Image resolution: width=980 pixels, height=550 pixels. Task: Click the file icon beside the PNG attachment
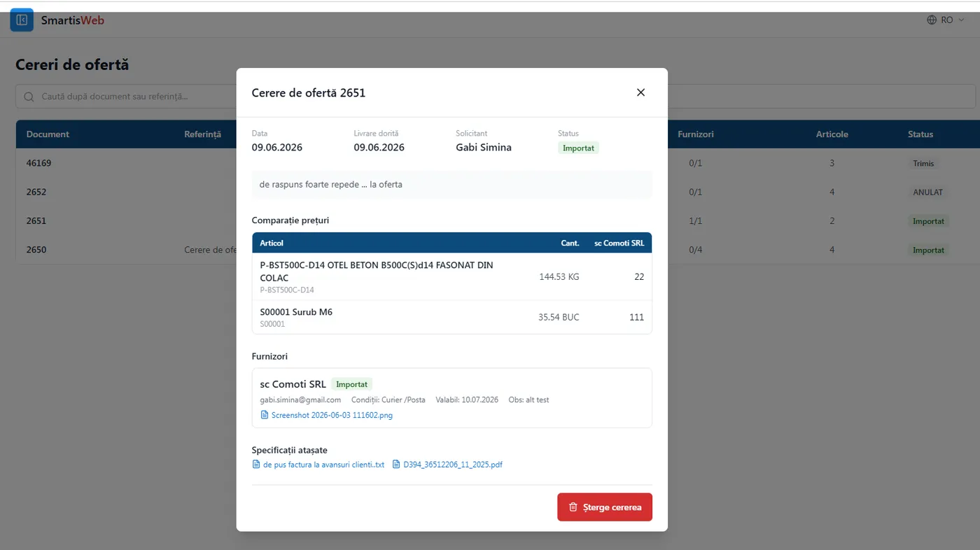tap(265, 415)
